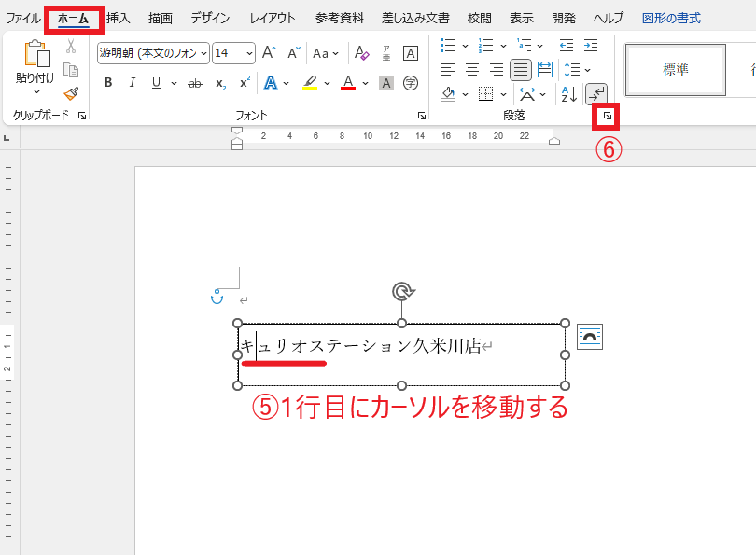The width and height of the screenshot is (756, 555).
Task: Expand the multilevel list dropdown arrow
Action: (x=540, y=46)
